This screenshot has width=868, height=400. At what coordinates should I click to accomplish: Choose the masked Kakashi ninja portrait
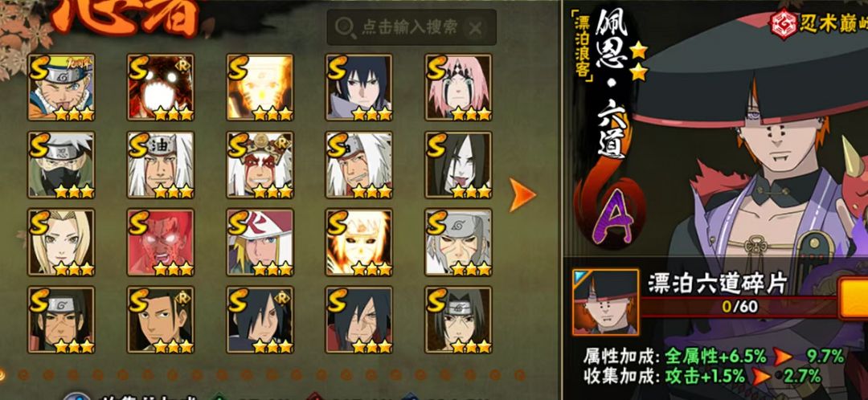point(61,165)
